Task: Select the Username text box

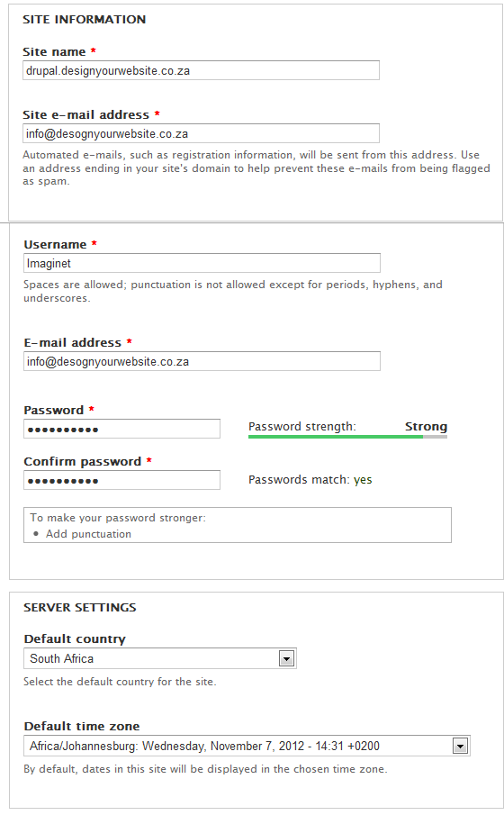Action: tap(202, 263)
